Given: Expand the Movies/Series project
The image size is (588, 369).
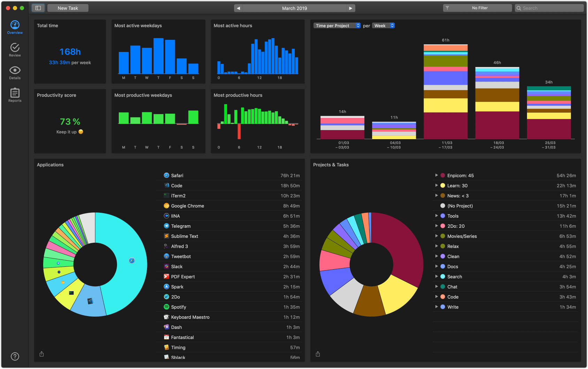Looking at the screenshot, I should click(x=436, y=236).
